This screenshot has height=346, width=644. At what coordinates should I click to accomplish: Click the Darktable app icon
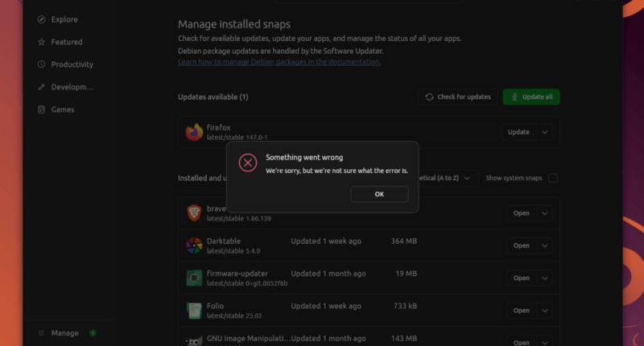coord(194,245)
